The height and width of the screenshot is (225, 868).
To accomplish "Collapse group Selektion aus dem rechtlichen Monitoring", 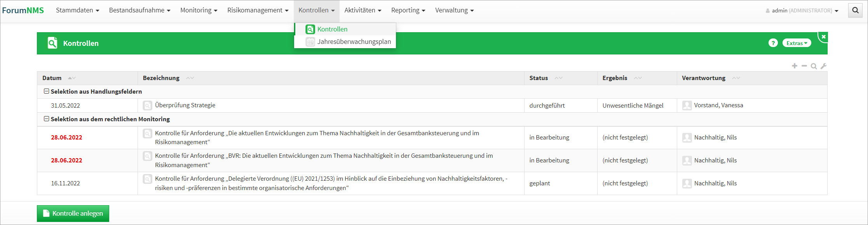I will click(x=46, y=119).
